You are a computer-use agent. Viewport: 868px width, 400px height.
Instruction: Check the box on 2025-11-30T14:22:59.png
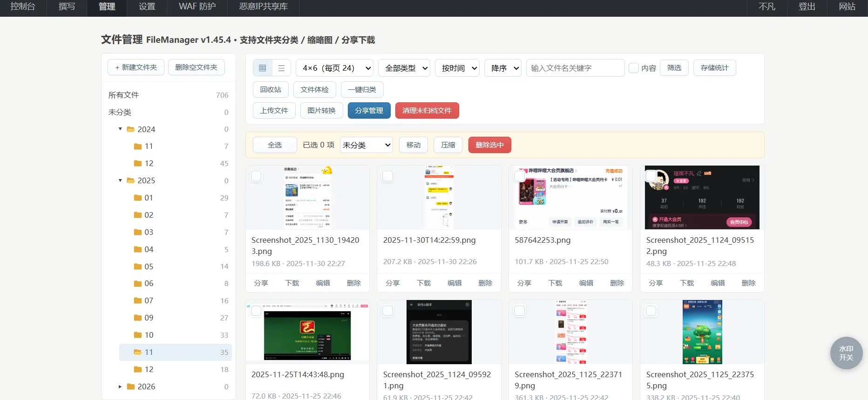388,176
